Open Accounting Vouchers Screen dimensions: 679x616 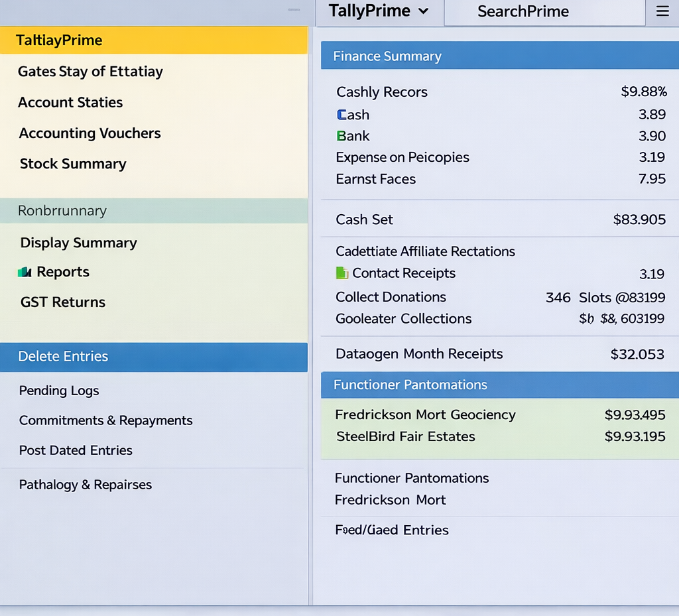point(90,133)
